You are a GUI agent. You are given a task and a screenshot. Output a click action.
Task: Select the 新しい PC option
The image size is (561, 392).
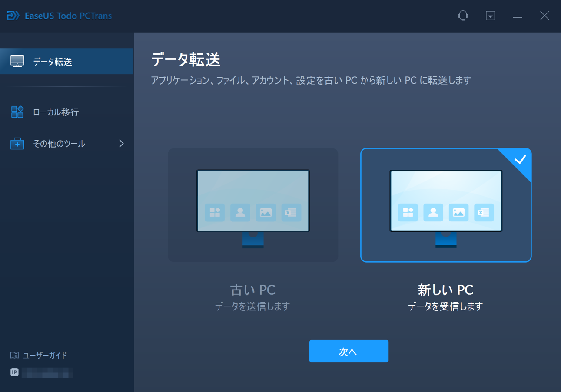click(446, 205)
